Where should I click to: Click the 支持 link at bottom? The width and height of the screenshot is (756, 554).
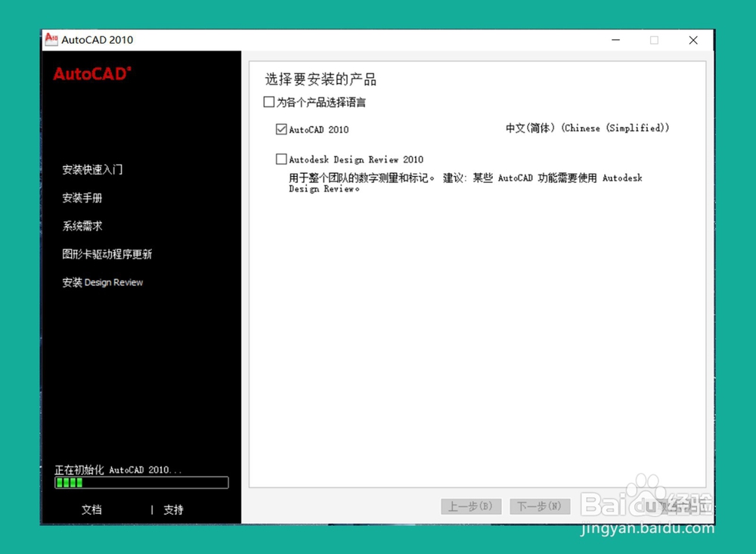click(173, 509)
